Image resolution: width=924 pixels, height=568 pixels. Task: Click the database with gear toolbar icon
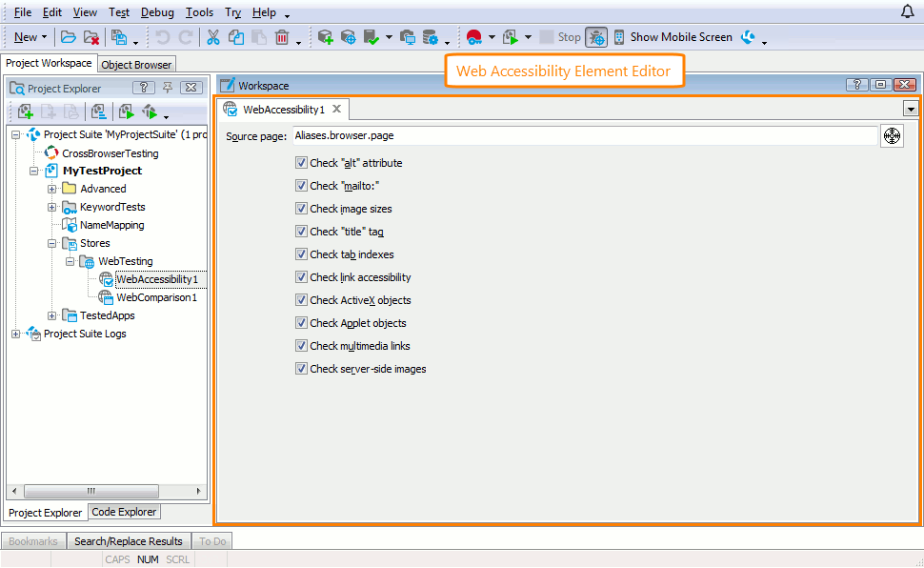(431, 37)
